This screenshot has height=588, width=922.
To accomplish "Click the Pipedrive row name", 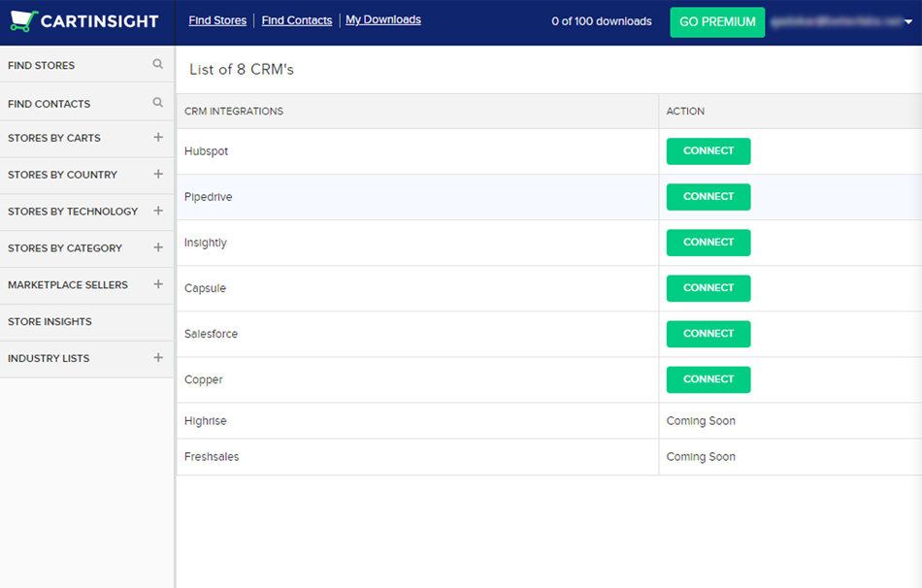I will (x=208, y=197).
